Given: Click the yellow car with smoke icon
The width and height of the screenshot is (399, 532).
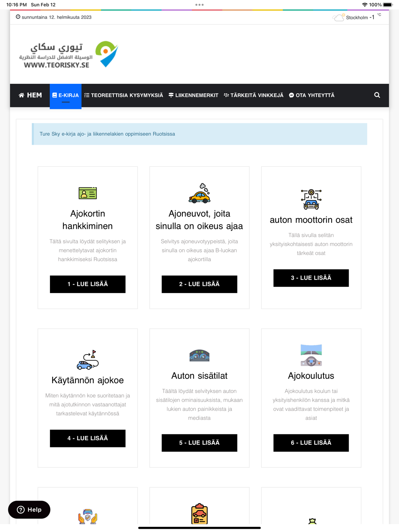Looking at the screenshot, I should point(199,193).
